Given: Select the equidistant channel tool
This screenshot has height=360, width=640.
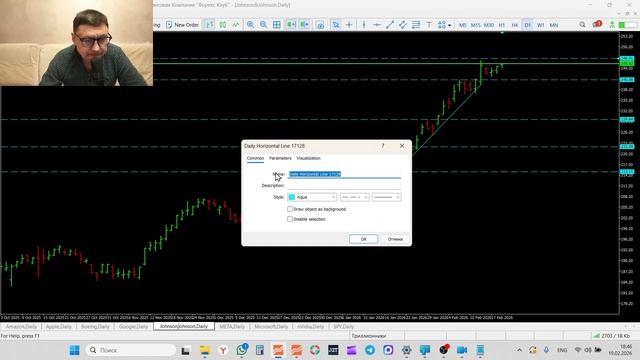Looking at the screenshot, I should [x=403, y=25].
